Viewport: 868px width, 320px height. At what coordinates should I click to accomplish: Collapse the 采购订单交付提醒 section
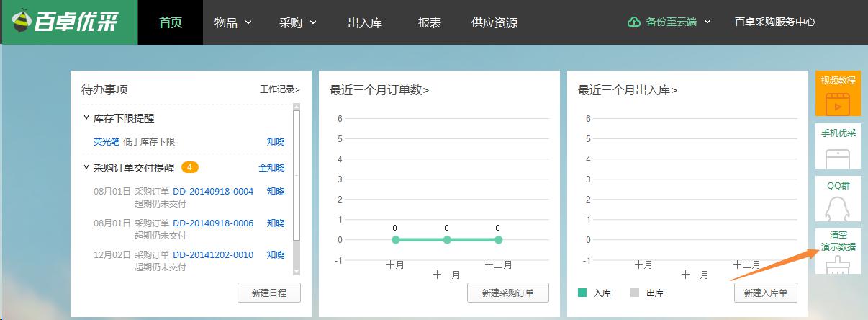[x=86, y=168]
